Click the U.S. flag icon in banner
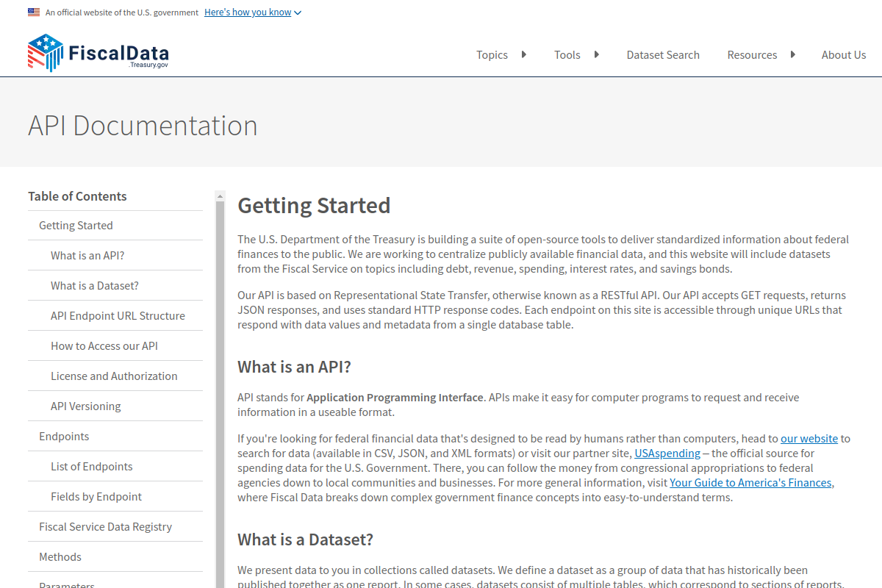 click(34, 12)
